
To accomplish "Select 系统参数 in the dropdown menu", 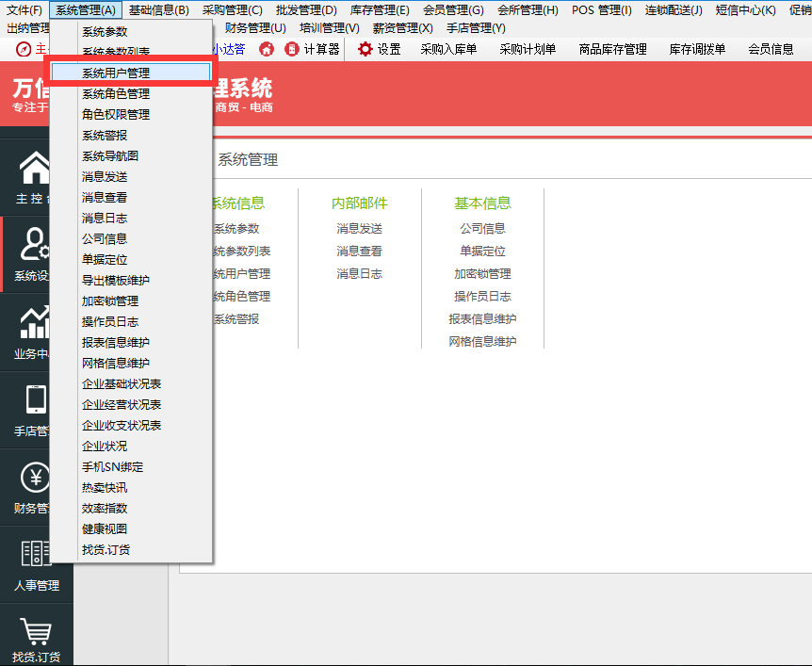I will 105,32.
